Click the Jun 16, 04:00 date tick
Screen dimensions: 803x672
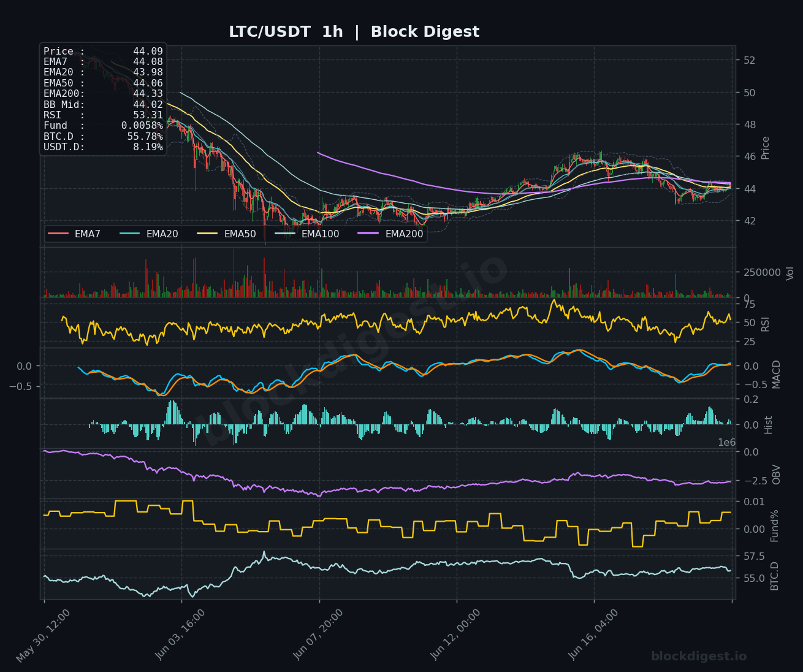click(594, 634)
